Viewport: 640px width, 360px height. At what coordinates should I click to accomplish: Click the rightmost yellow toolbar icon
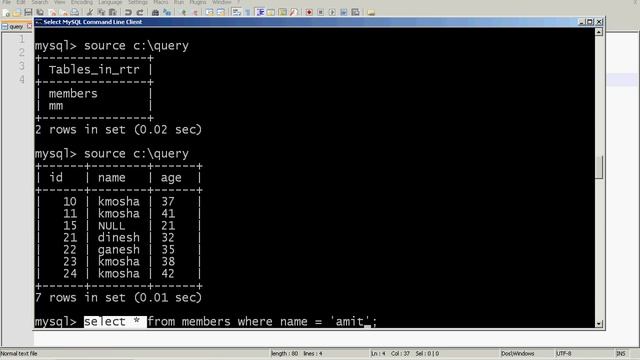tap(371, 12)
